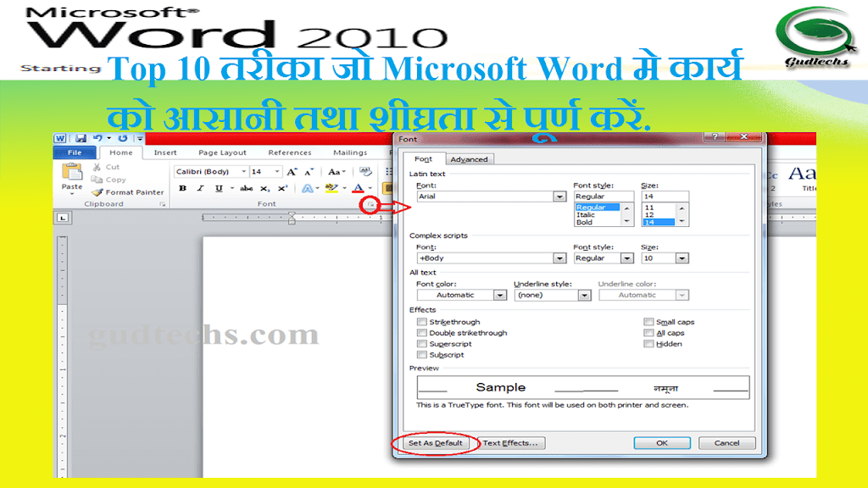This screenshot has height=488, width=868.
Task: Click the Text Effects... button
Action: (x=509, y=443)
